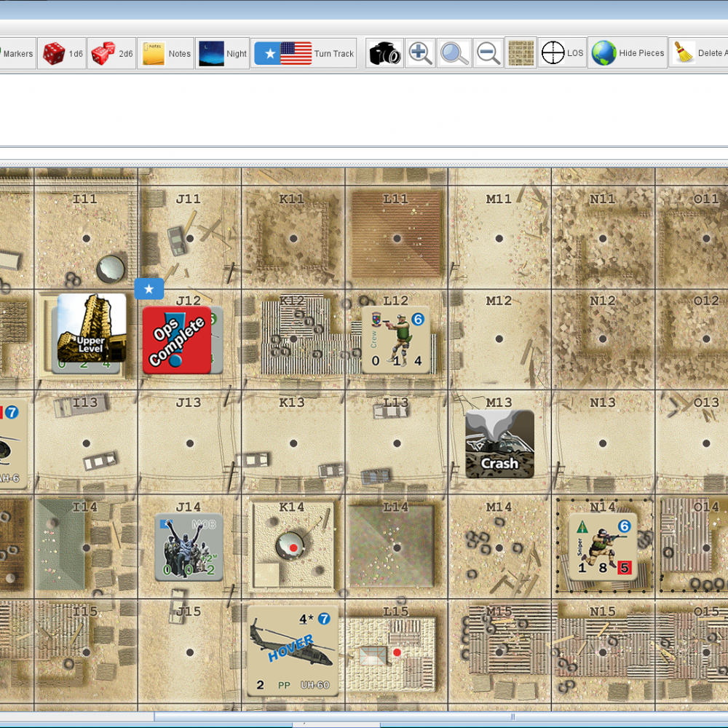The image size is (728, 728).
Task: Open the Turn Track
Action: [304, 54]
